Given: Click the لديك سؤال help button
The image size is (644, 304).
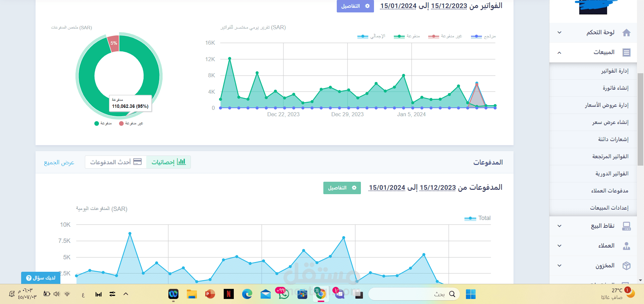Looking at the screenshot, I should [x=41, y=278].
